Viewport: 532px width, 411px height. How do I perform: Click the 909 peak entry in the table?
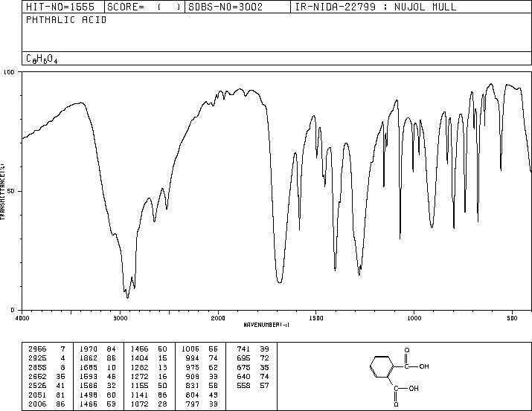coord(202,376)
